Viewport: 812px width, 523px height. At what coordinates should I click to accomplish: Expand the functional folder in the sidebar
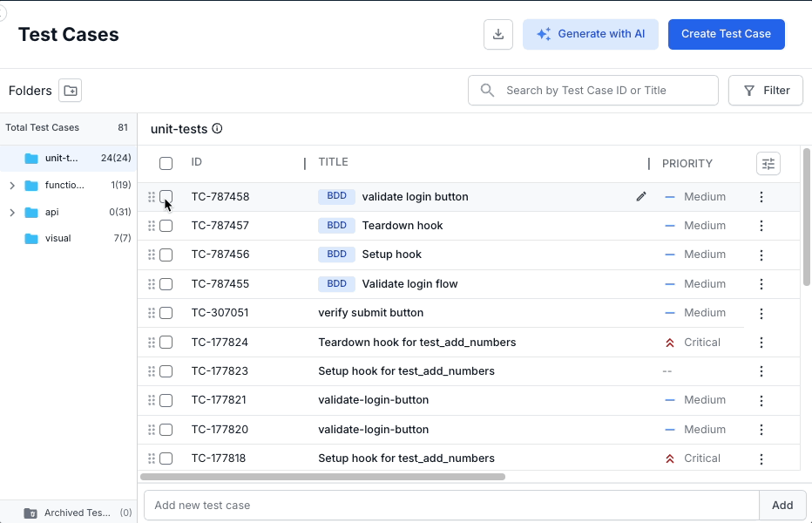pyautogui.click(x=12, y=185)
